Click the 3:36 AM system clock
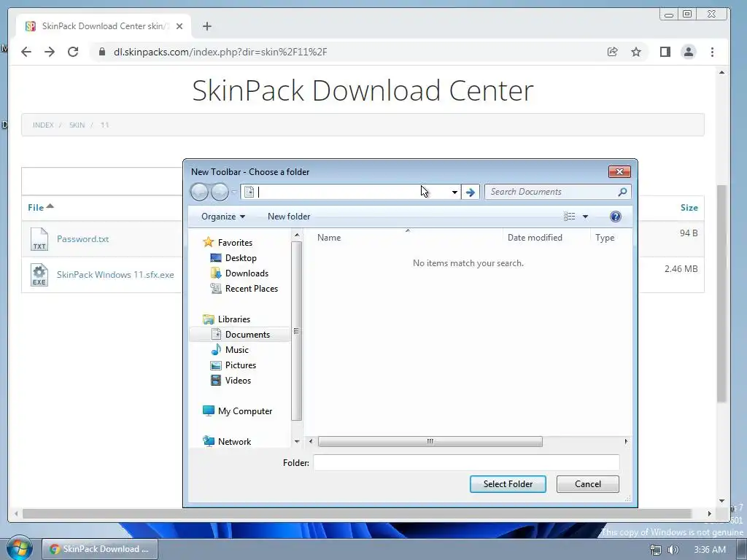The image size is (747, 560). click(710, 550)
